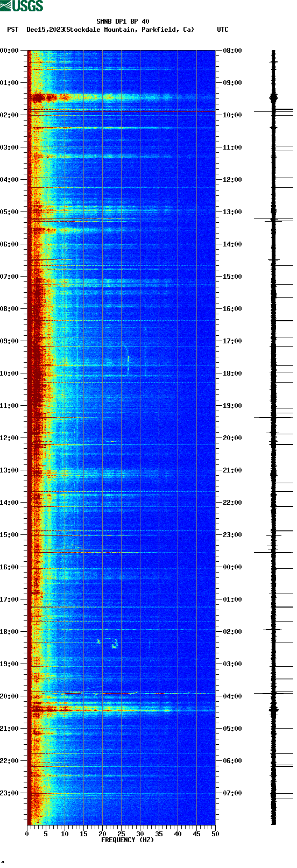Click the '23:00' PST time label
The width and height of the screenshot is (297, 868).
coord(9,793)
